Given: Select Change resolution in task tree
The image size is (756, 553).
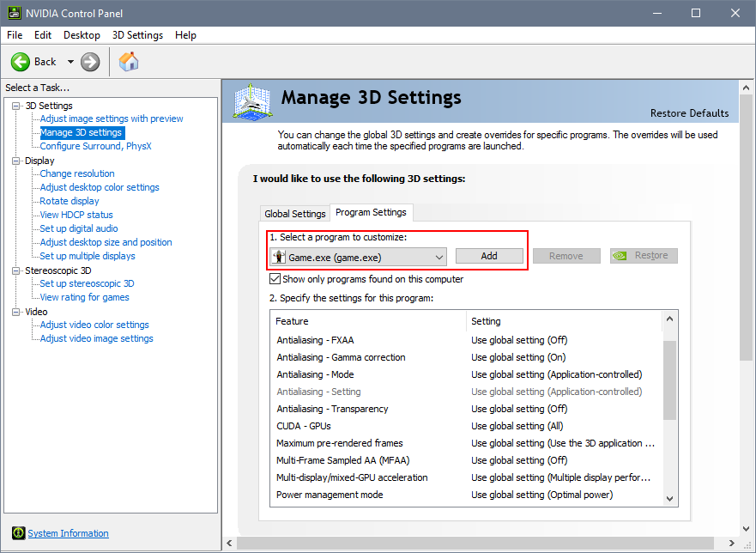Looking at the screenshot, I should (77, 173).
